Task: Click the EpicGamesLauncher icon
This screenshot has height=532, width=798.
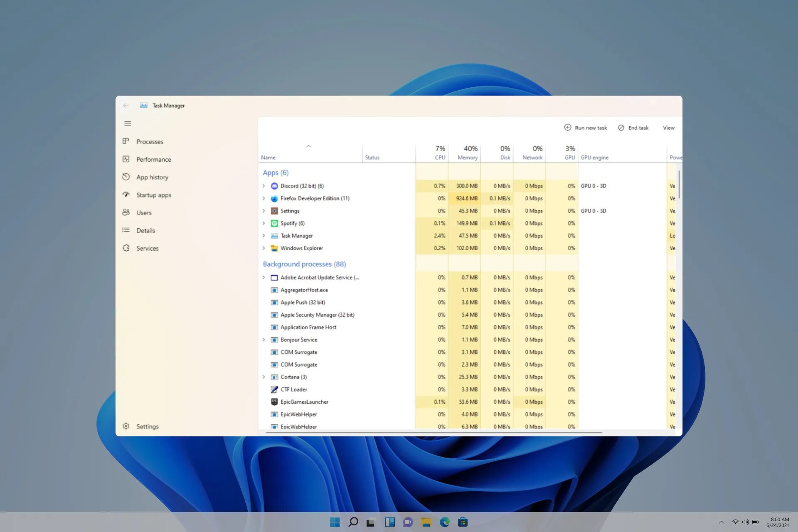Action: pos(274,402)
